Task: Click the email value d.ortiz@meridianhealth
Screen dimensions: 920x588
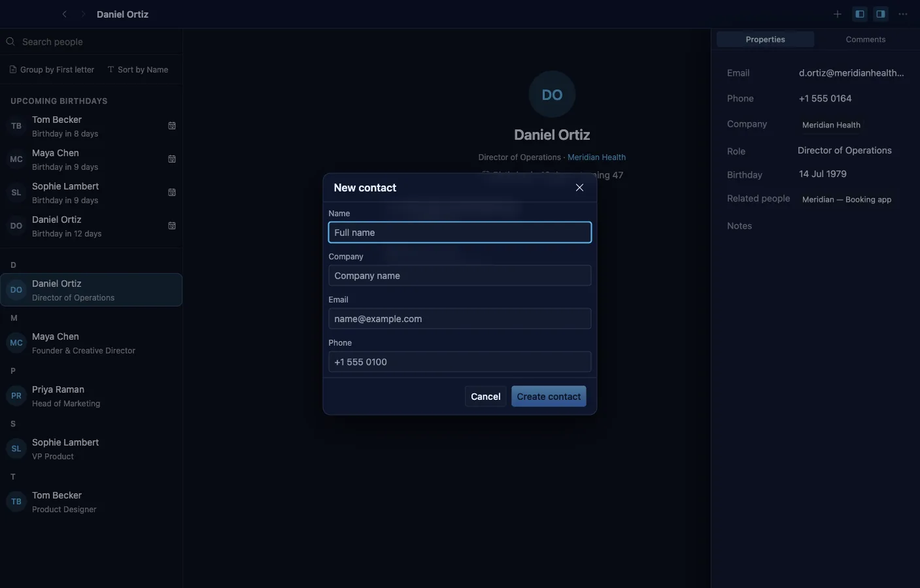Action: pos(851,73)
